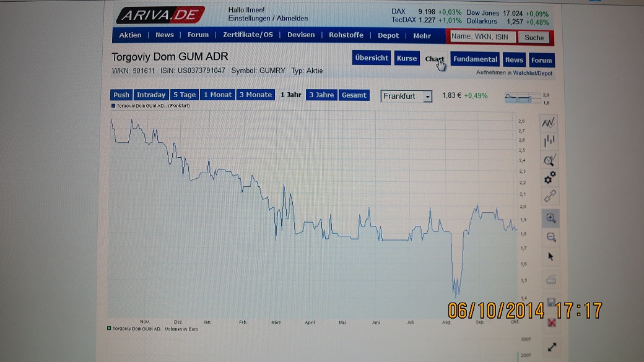Open the News menu in navigation bar
The height and width of the screenshot is (362, 644).
coord(164,35)
